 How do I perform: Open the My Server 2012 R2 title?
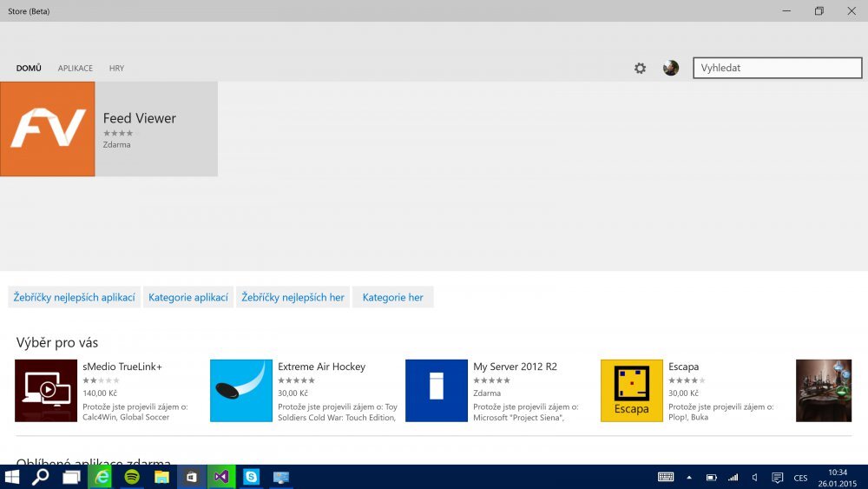click(x=515, y=367)
